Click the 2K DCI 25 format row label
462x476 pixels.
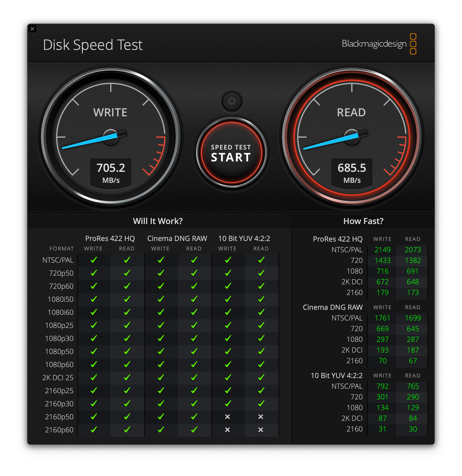(58, 378)
